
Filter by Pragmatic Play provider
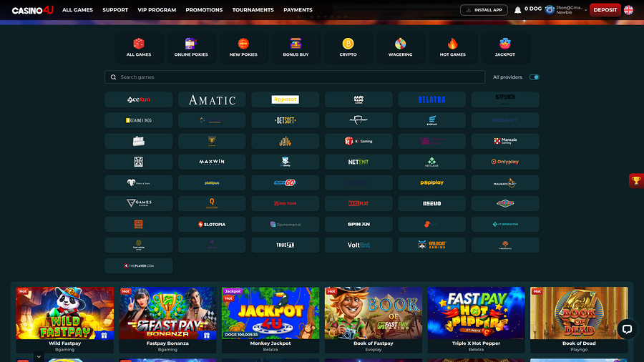(x=505, y=182)
